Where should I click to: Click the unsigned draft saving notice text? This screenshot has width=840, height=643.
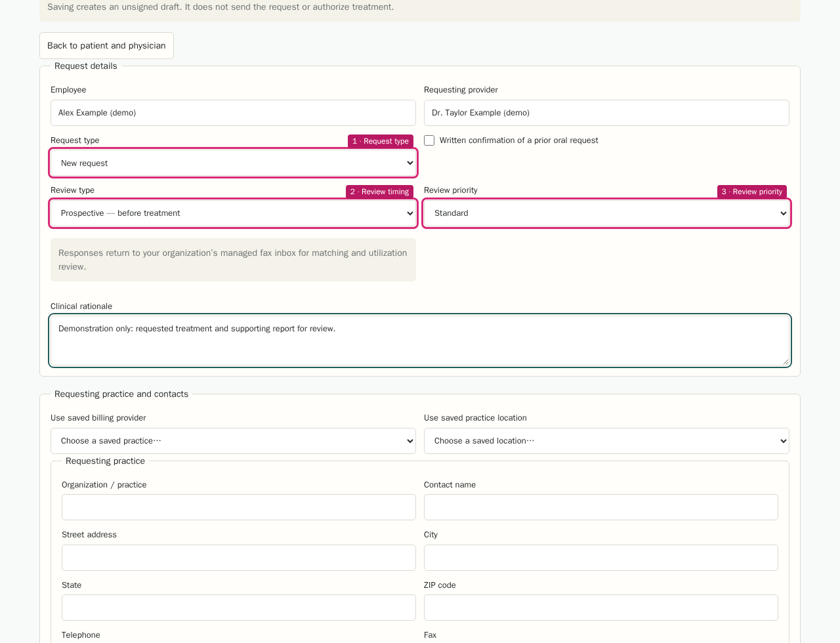pyautogui.click(x=220, y=7)
